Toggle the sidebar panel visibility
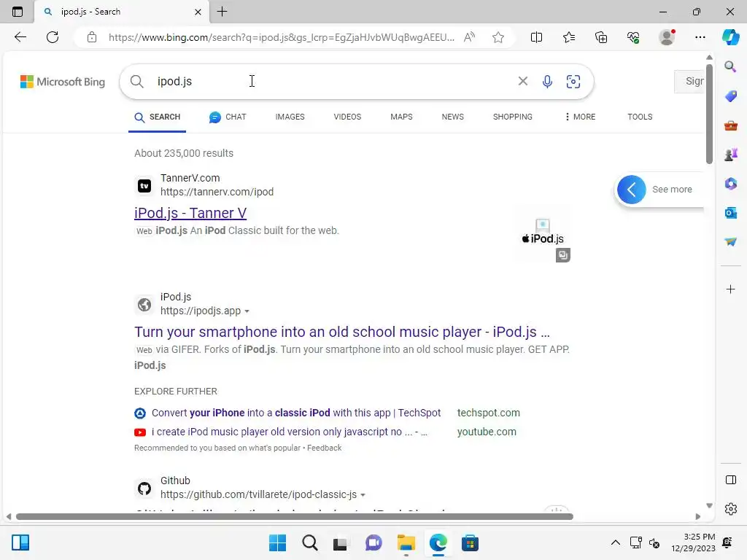Screen dimensions: 747x560 [730, 480]
